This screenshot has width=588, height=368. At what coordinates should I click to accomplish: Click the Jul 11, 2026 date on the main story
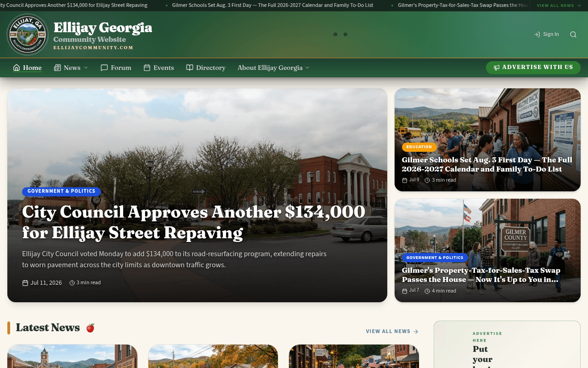[42, 283]
